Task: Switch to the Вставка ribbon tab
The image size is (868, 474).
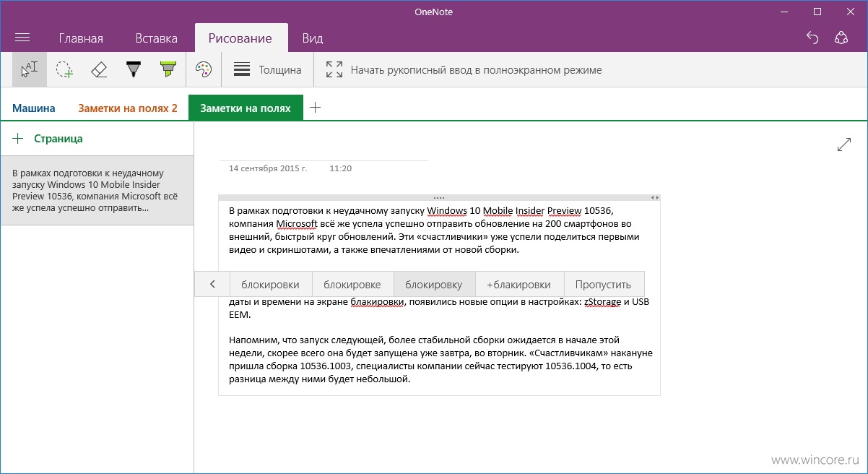Action: coord(156,38)
